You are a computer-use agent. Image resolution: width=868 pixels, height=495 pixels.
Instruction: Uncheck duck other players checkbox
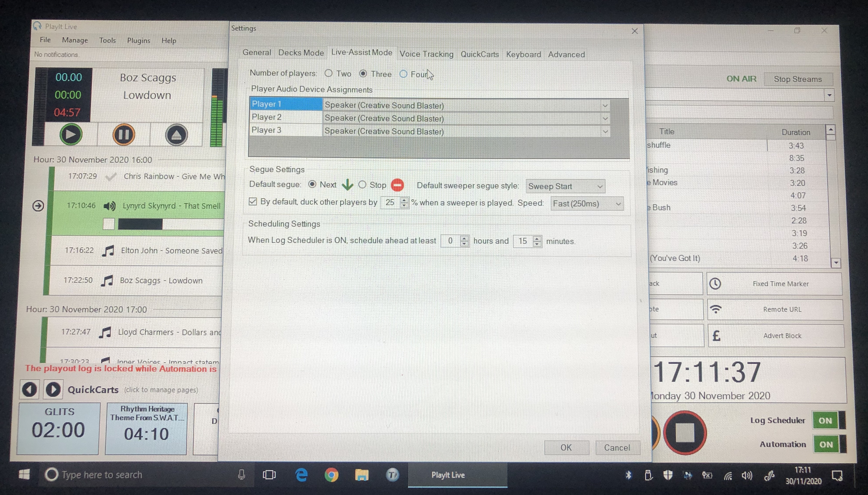pyautogui.click(x=253, y=202)
